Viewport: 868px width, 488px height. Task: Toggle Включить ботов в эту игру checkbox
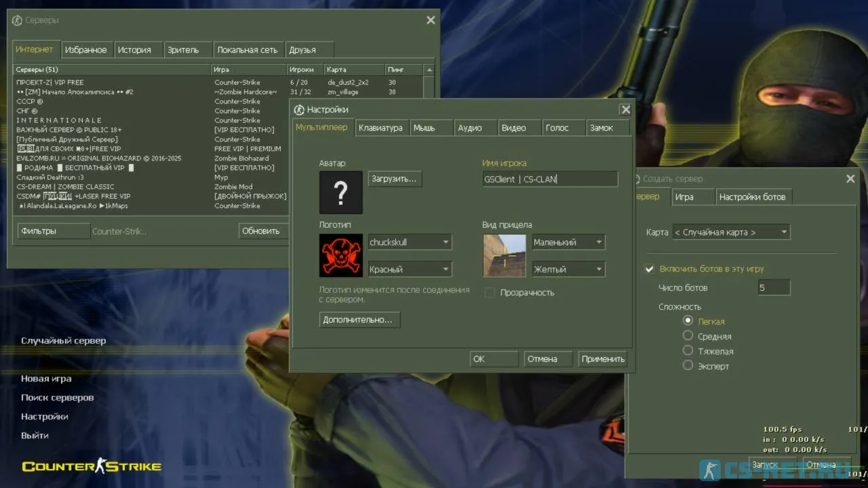tap(650, 269)
